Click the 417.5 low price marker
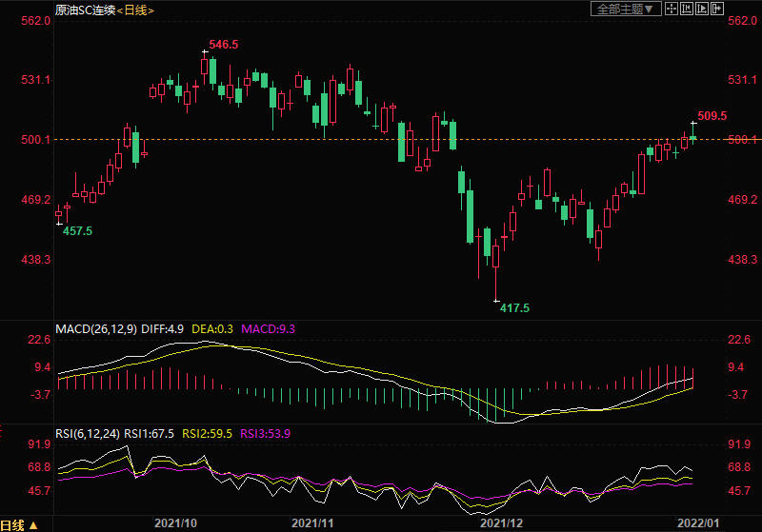 [x=513, y=308]
